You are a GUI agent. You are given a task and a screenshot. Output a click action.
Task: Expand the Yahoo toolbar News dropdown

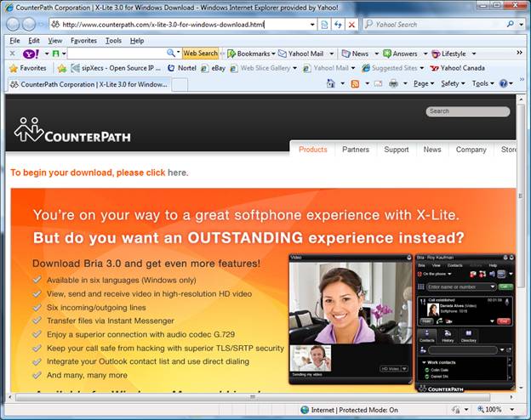[x=376, y=54]
